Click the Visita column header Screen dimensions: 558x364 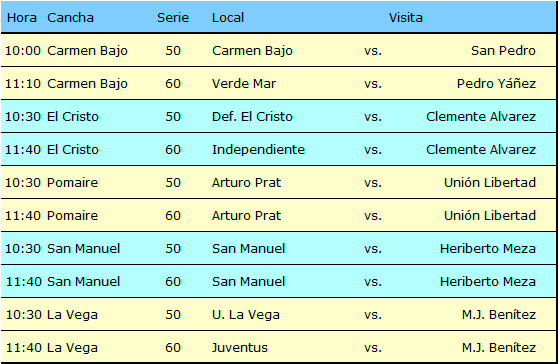pyautogui.click(x=405, y=17)
